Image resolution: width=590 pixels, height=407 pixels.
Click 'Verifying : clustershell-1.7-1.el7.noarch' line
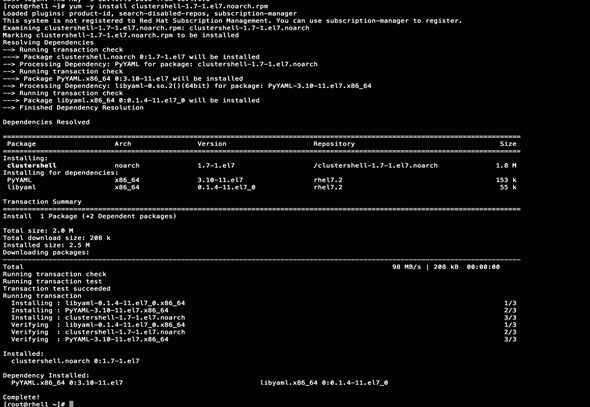click(x=98, y=332)
